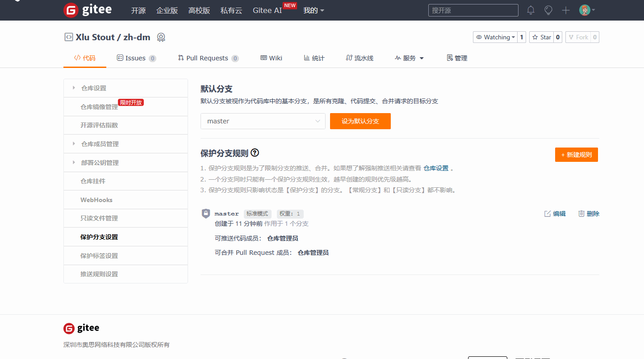Open the 管理 tab
This screenshot has height=359, width=644.
coord(457,58)
